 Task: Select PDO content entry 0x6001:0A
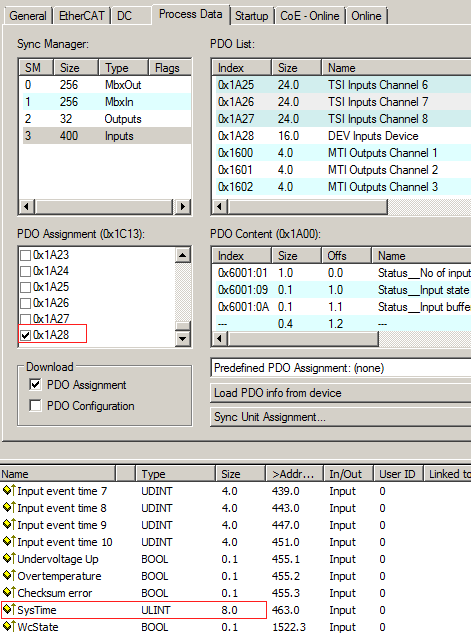342,307
